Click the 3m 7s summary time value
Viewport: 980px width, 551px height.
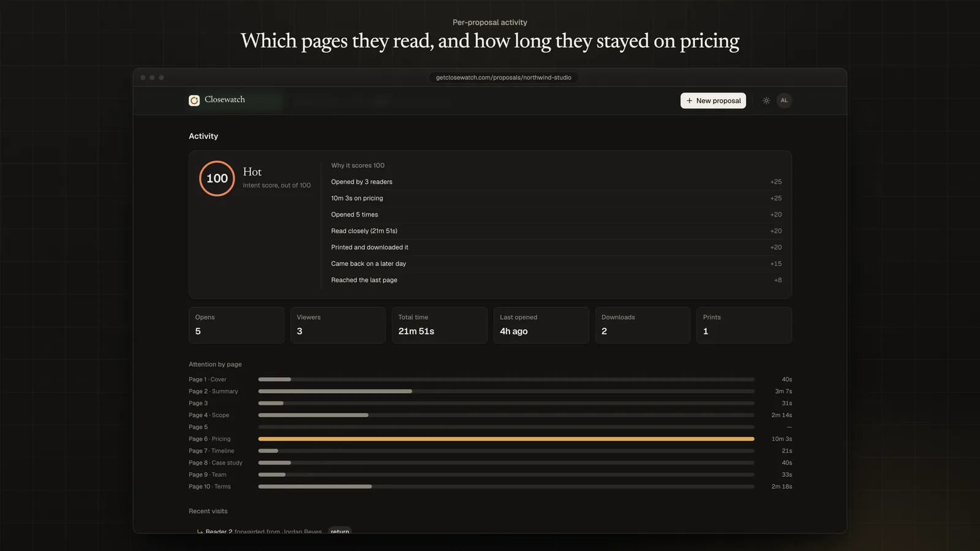coord(783,391)
